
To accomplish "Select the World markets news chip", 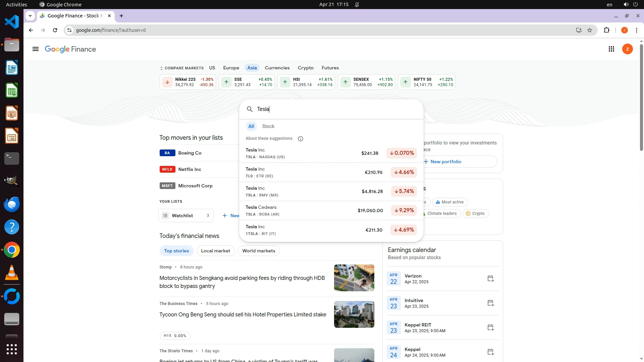I will 259,251.
